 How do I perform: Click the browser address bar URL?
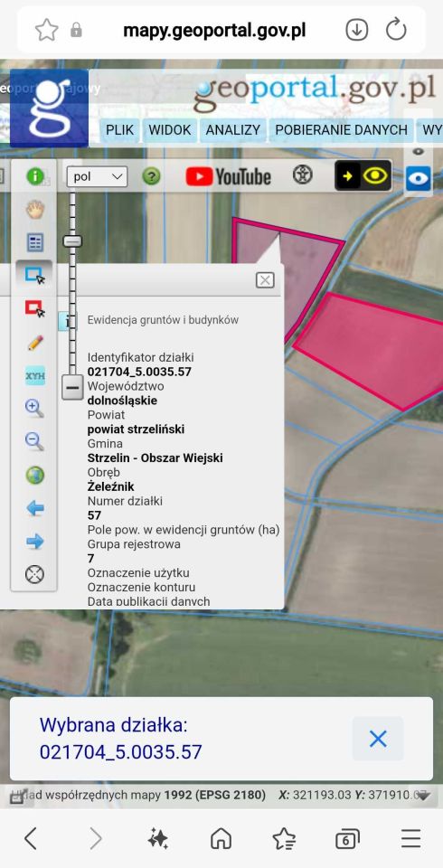click(214, 30)
